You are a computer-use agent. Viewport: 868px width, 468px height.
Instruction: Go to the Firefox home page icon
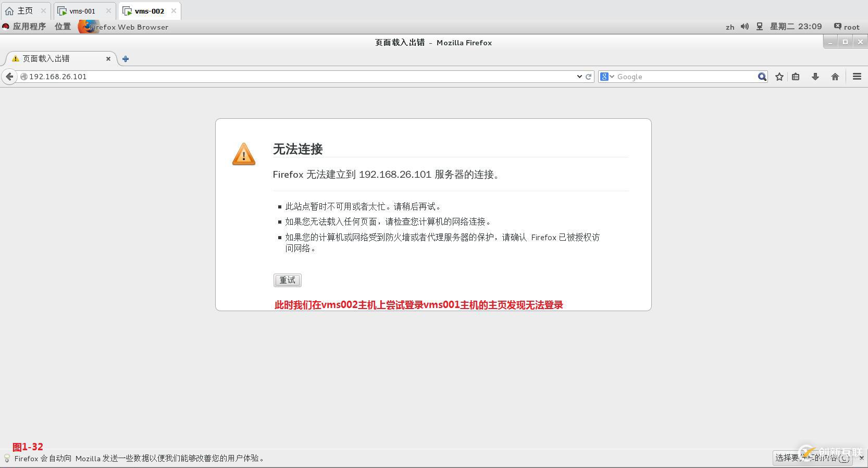(x=835, y=77)
